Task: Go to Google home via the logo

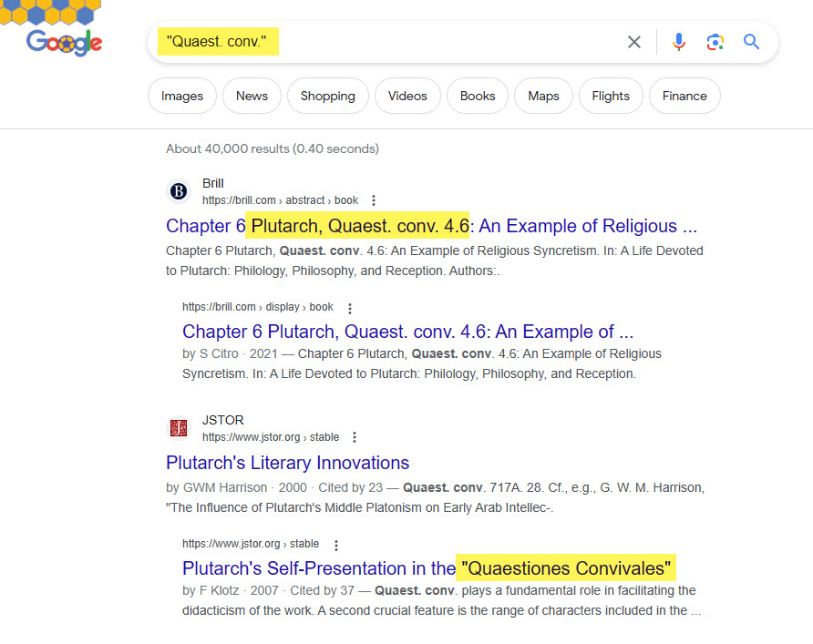Action: (x=65, y=43)
